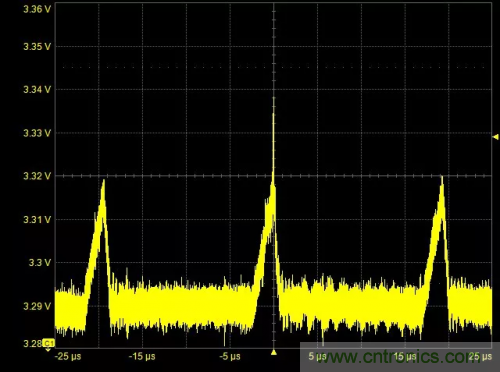Select the -5 µs time axis label
This screenshot has width=500, height=372.
(230, 356)
